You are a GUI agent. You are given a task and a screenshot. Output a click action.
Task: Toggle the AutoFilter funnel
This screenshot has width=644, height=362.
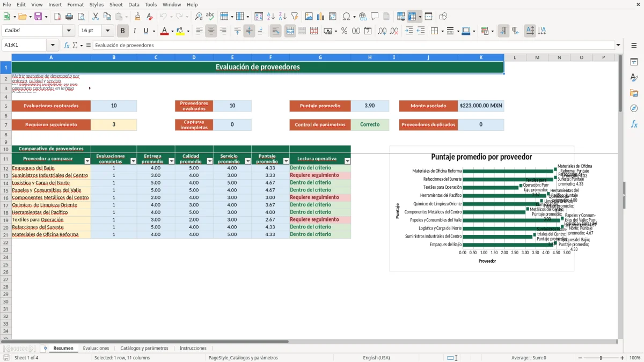point(294,17)
